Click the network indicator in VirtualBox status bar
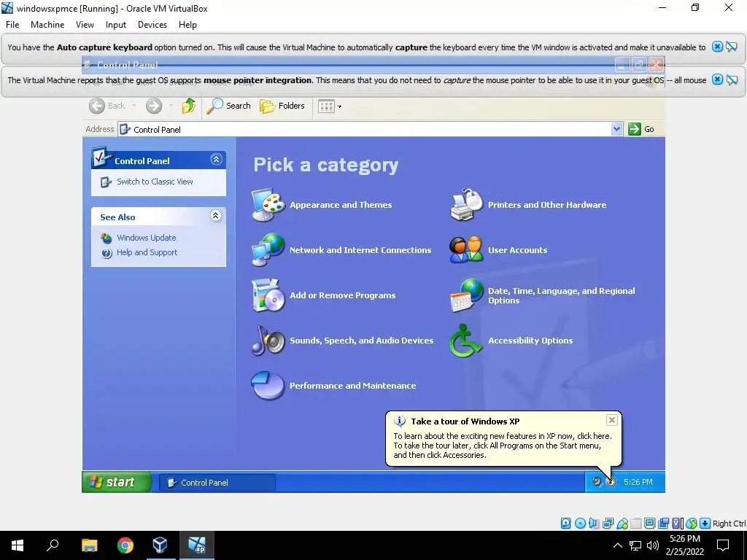The width and height of the screenshot is (747, 560). [608, 524]
